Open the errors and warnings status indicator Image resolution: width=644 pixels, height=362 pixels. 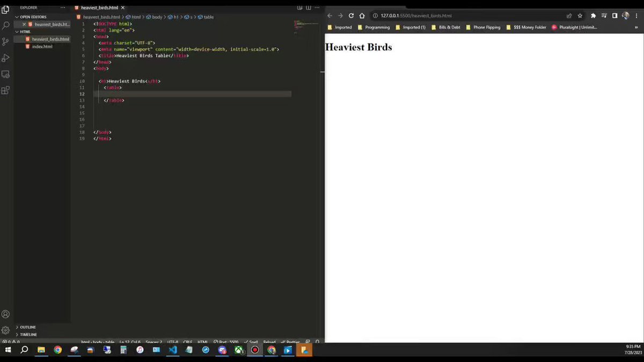[11, 342]
